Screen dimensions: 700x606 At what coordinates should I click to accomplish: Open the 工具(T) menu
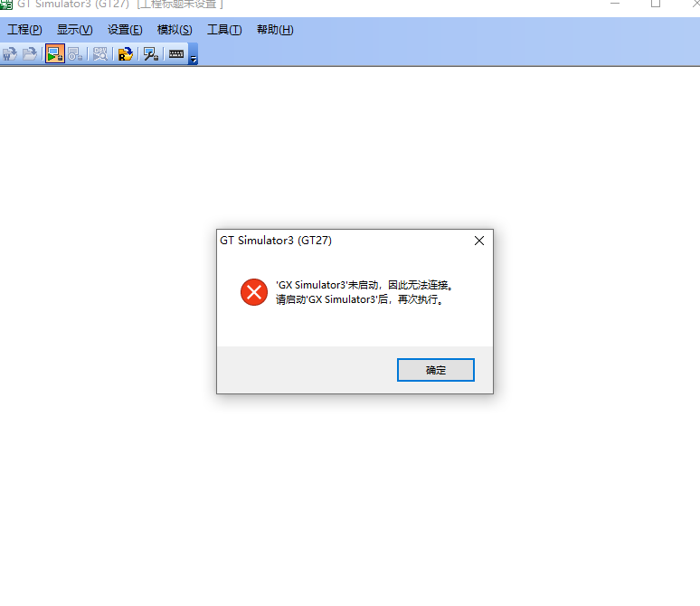[224, 30]
